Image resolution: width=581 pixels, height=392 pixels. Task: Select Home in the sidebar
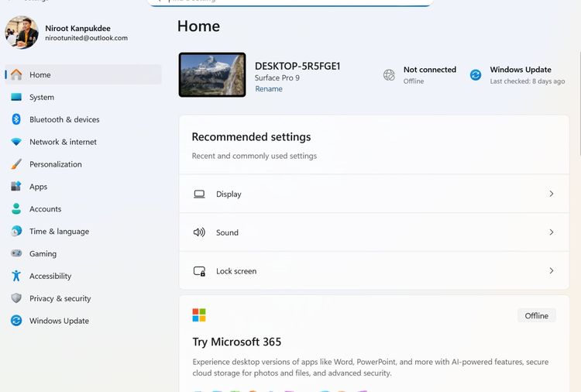point(84,75)
